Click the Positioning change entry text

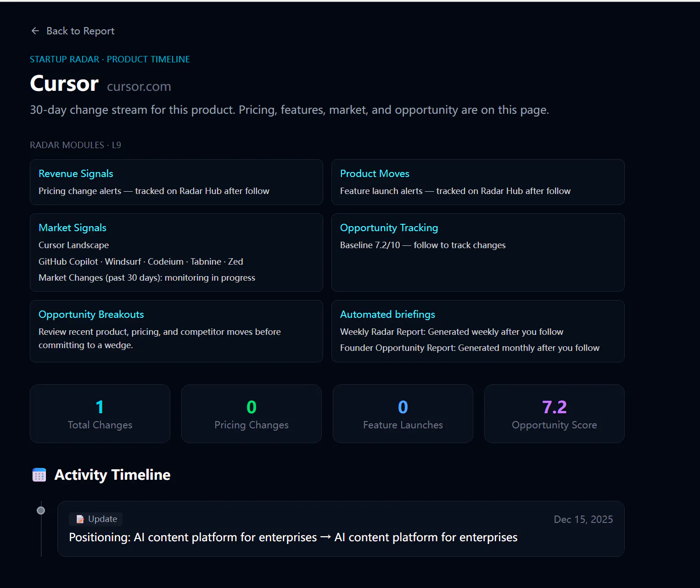click(x=293, y=537)
